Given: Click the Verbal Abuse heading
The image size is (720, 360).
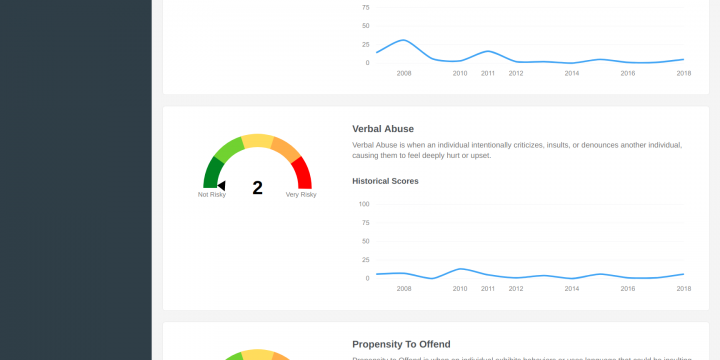Looking at the screenshot, I should pos(383,129).
